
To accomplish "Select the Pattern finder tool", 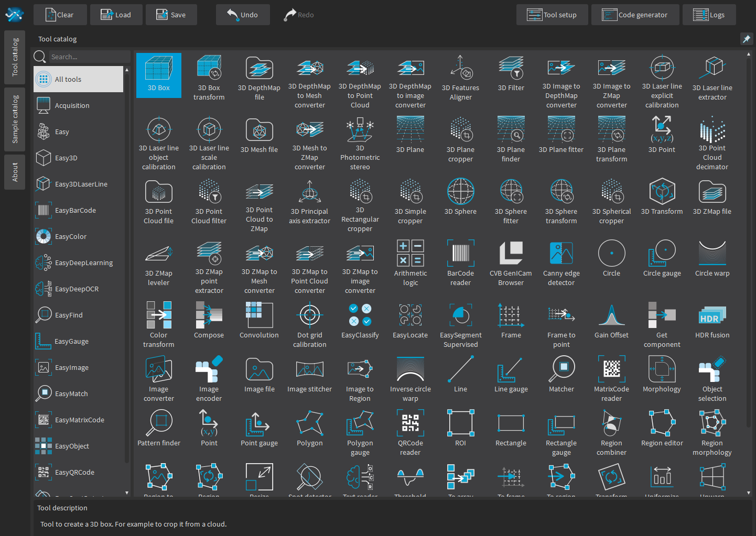I will [159, 424].
